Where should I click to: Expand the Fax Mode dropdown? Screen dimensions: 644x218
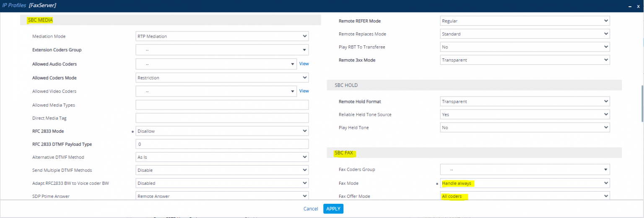click(525, 183)
